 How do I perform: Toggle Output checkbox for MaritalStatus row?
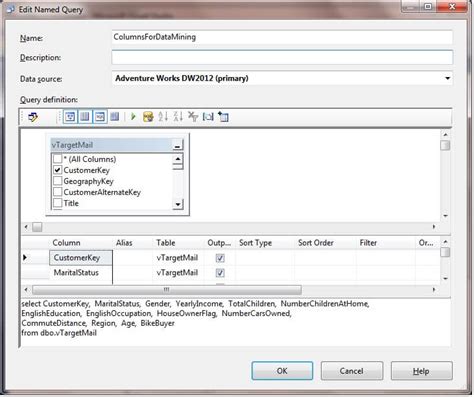220,273
